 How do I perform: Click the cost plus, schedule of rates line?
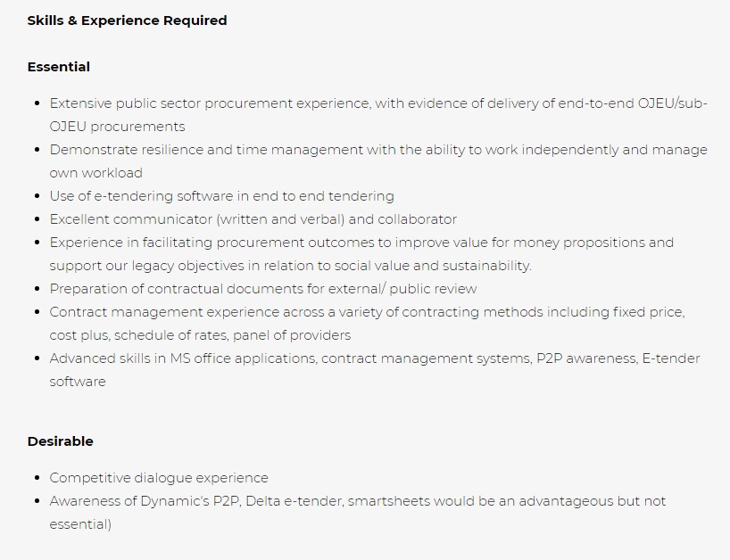(x=200, y=335)
